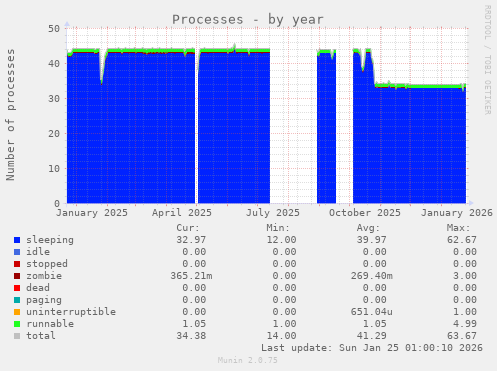This screenshot has width=497, height=371.
Task: Click the sleeping minimum value 12.00
Action: 281,240
